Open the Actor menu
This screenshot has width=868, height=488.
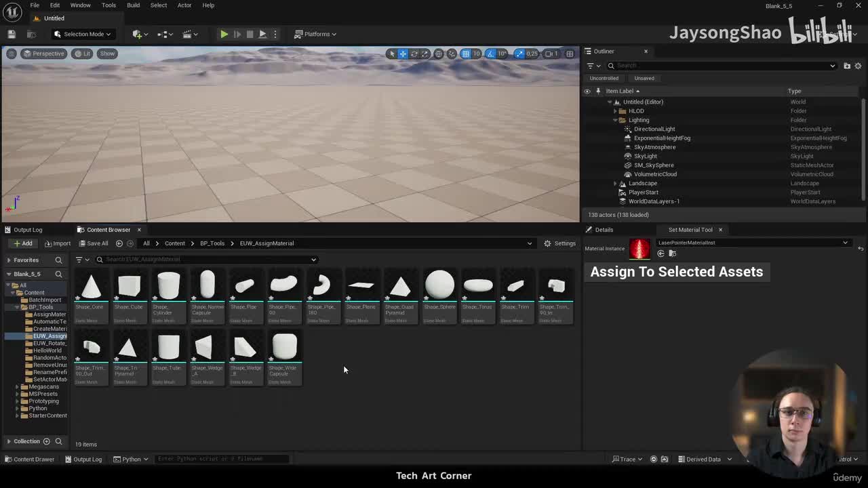pos(184,5)
